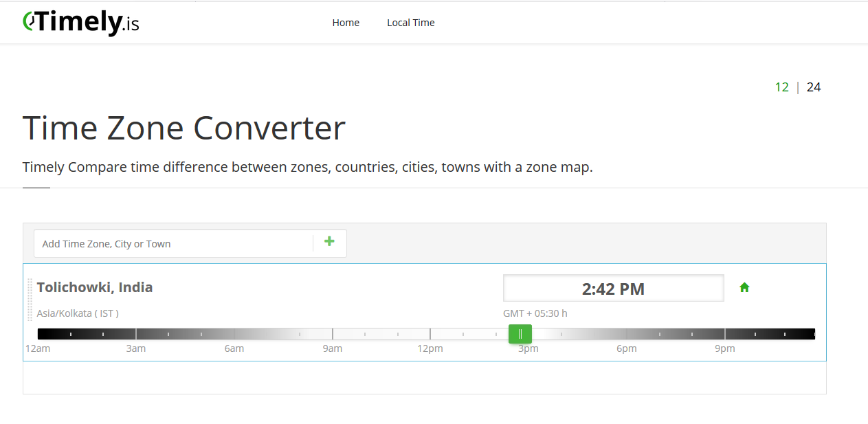Click the 12am tick on the timeline

38,333
